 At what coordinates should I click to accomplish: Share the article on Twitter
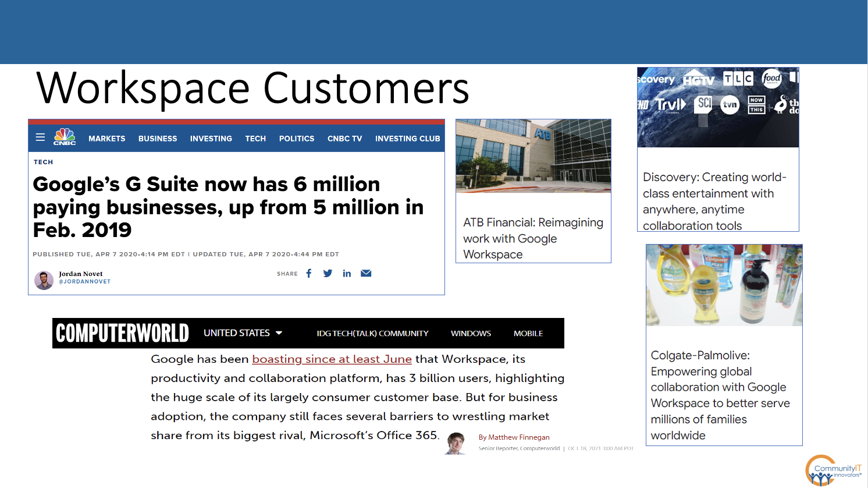328,273
